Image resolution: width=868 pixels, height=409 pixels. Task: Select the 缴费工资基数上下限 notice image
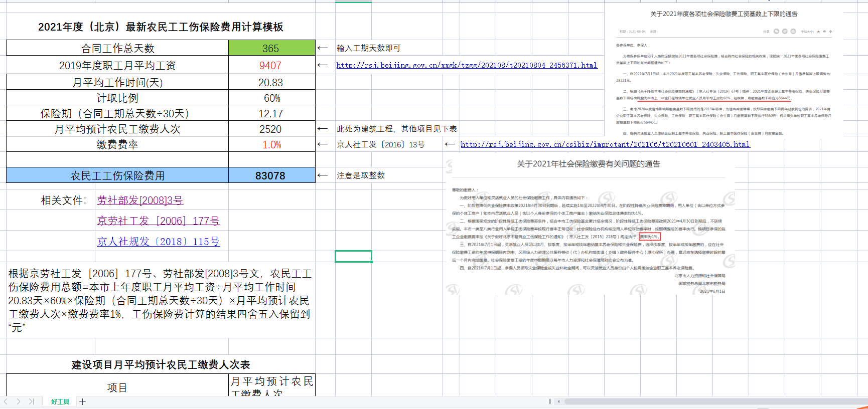pos(724,72)
